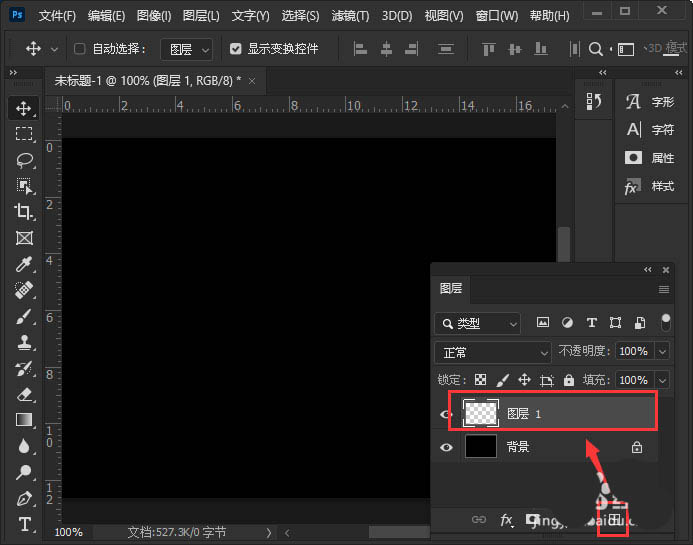Click align top edges icon

coord(488,49)
